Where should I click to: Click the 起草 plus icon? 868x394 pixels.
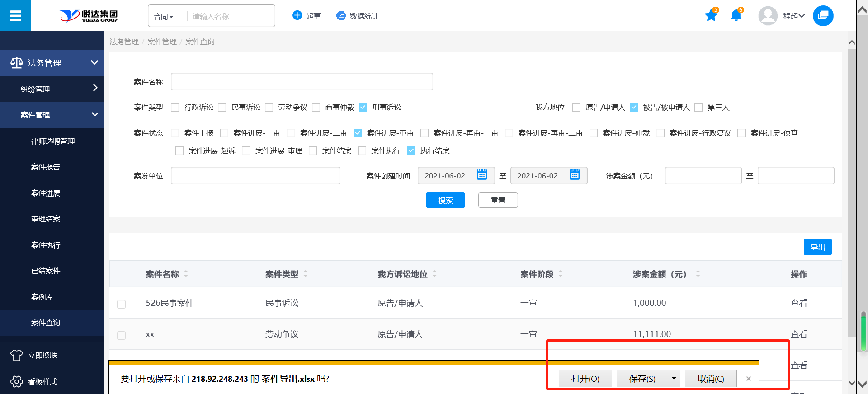[297, 15]
